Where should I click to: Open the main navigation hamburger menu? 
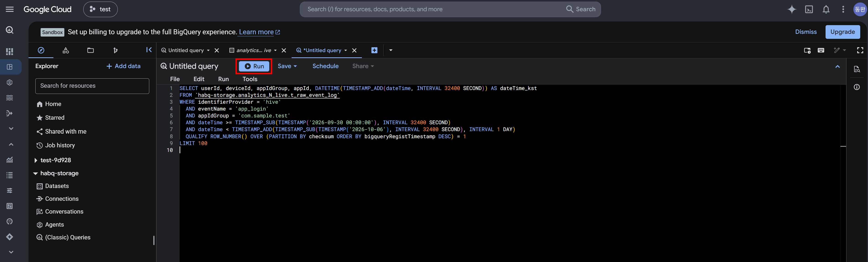[10, 9]
